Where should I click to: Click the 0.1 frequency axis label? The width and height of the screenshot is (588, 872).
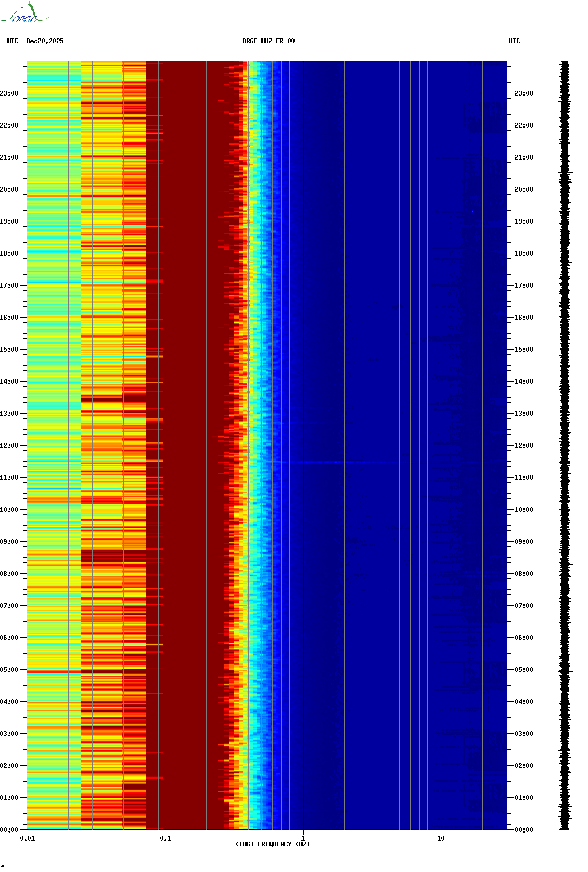tap(165, 838)
